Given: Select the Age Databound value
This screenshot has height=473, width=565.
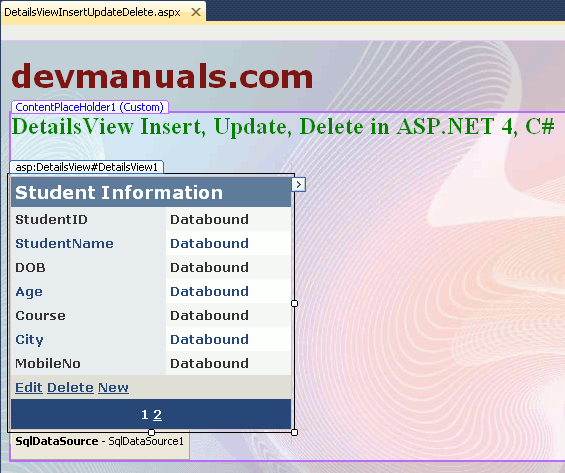Looking at the screenshot, I should (209, 291).
